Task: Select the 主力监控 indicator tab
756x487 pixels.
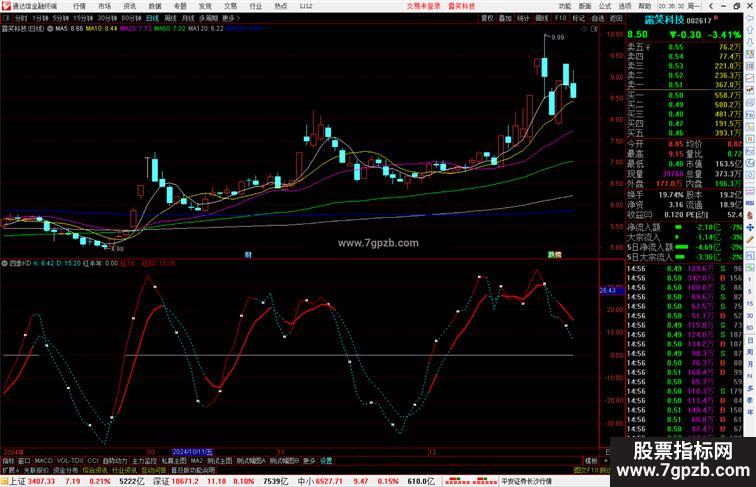Action: pyautogui.click(x=144, y=461)
